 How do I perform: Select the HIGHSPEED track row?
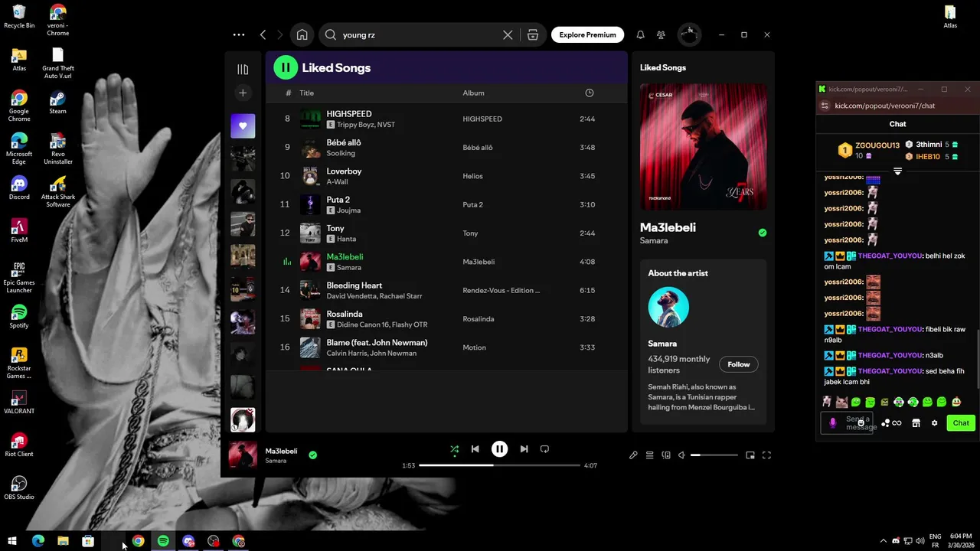(446, 119)
